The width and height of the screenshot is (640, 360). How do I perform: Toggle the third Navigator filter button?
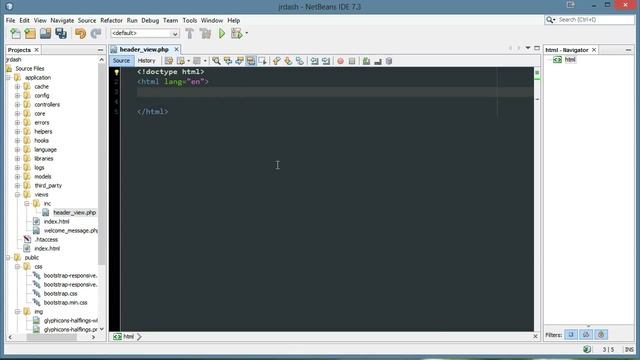pyautogui.click(x=601, y=335)
